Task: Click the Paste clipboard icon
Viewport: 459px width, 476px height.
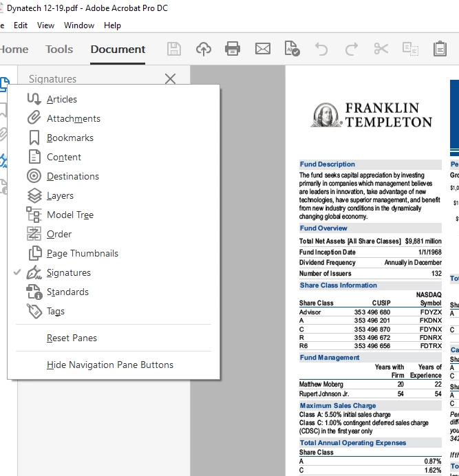Action: 440,49
